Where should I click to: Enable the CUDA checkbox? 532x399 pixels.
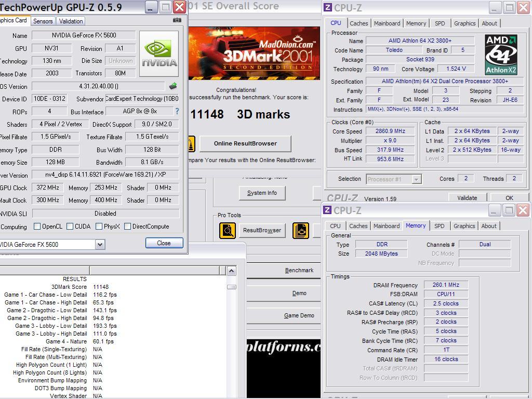[70, 227]
